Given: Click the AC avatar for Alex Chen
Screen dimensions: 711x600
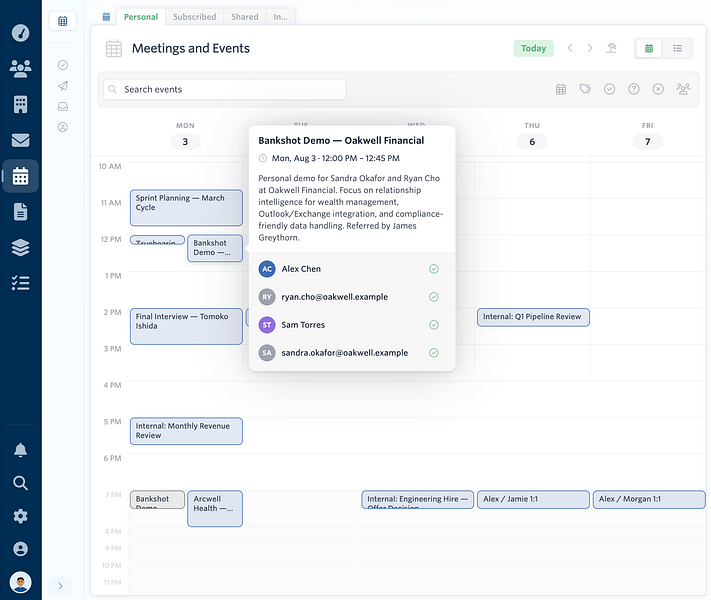Looking at the screenshot, I should coord(267,269).
